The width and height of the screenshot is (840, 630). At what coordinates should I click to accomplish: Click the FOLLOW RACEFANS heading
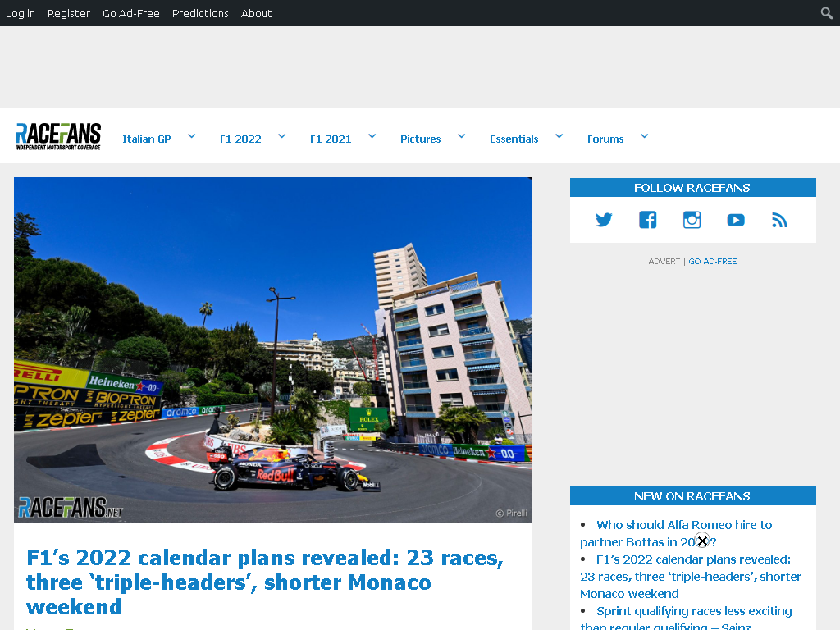click(x=692, y=188)
